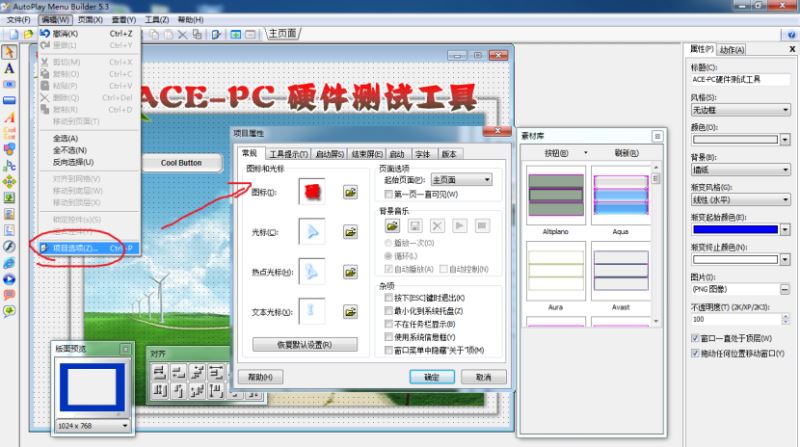The image size is (800, 447).
Task: Click the 确定 button in 项目属性 dialog
Action: click(432, 377)
